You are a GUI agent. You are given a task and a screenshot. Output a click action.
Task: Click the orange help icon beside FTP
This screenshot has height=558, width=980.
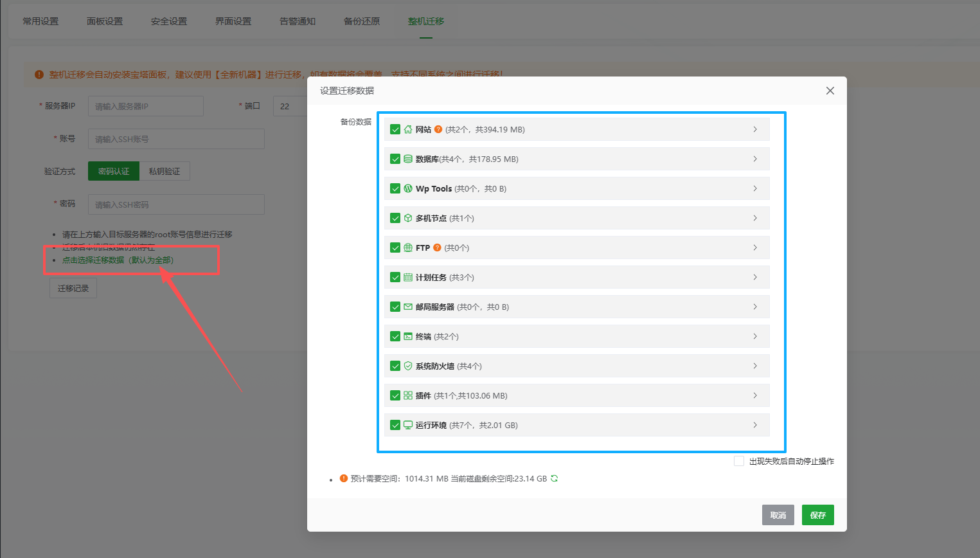tap(437, 248)
